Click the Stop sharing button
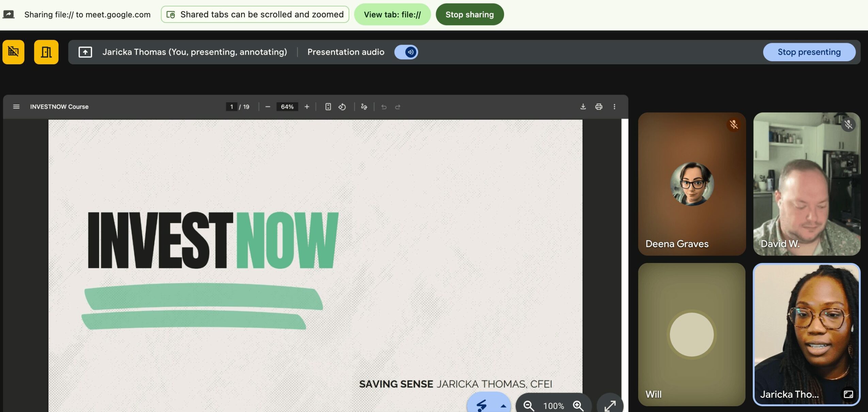 pyautogui.click(x=469, y=15)
